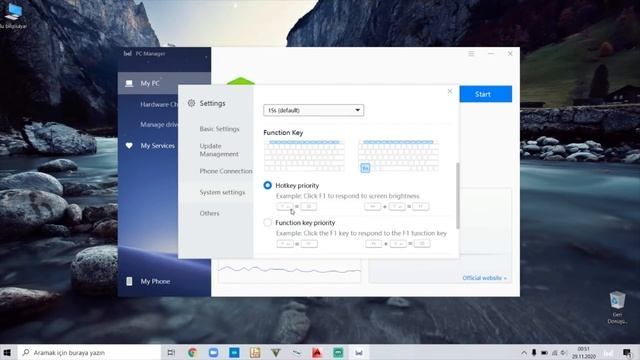Minimize the PC Manager window
The width and height of the screenshot is (640, 360).
click(491, 53)
